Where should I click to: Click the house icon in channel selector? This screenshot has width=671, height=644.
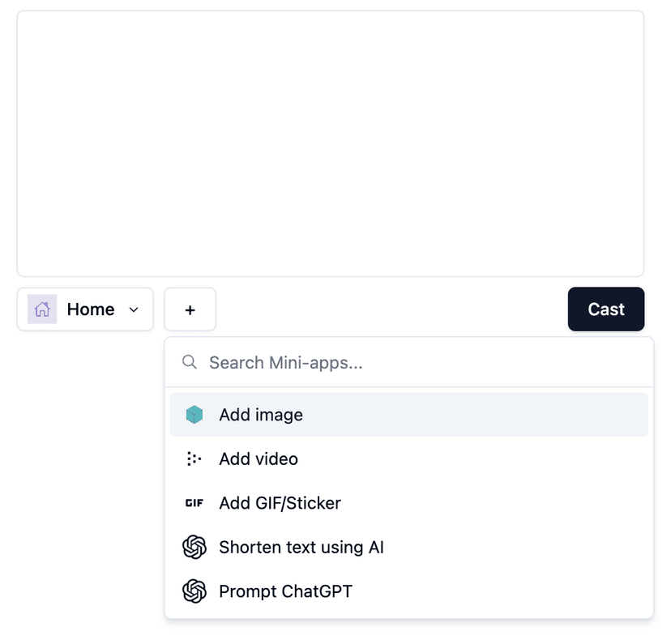click(x=42, y=309)
